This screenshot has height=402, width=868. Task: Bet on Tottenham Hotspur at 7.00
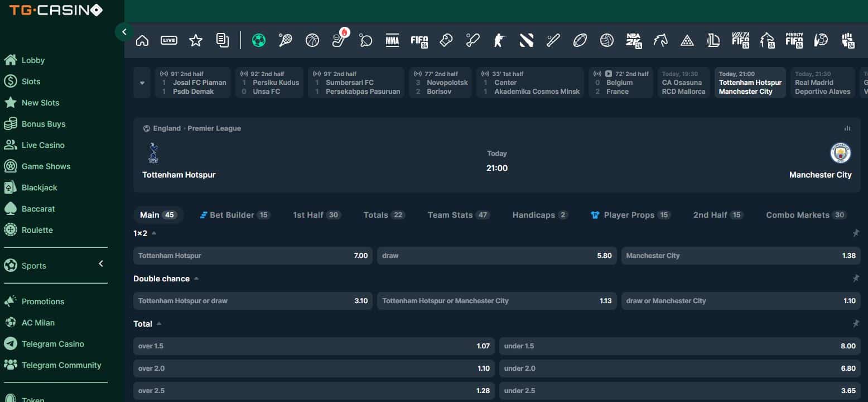pyautogui.click(x=253, y=256)
